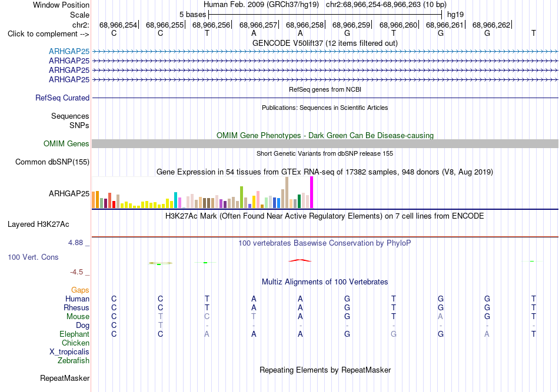Open the GENCODE V50lift37 track title
Image resolution: width=559 pixels, height=392 pixels.
[x=325, y=43]
